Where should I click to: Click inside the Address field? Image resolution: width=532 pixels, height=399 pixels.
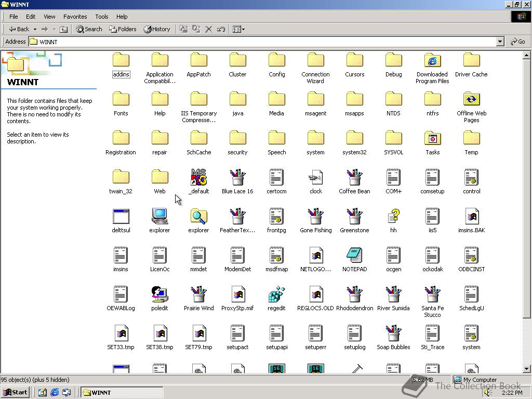pos(262,42)
